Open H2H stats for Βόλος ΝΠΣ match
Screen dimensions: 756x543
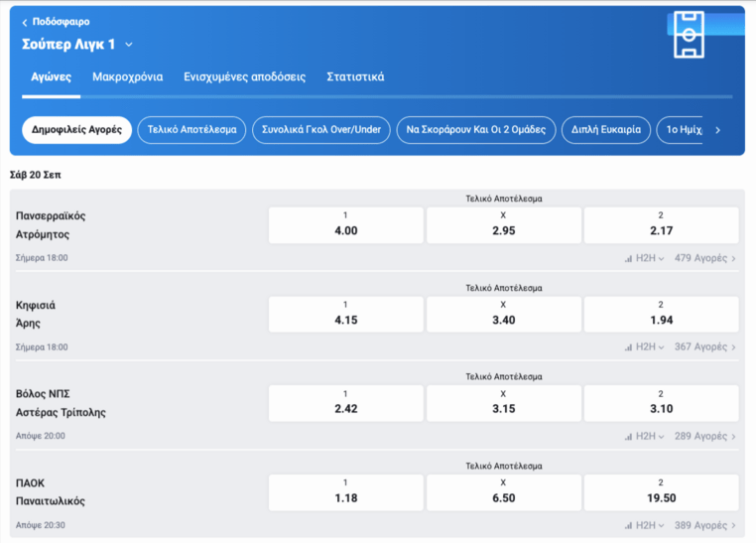(x=644, y=436)
